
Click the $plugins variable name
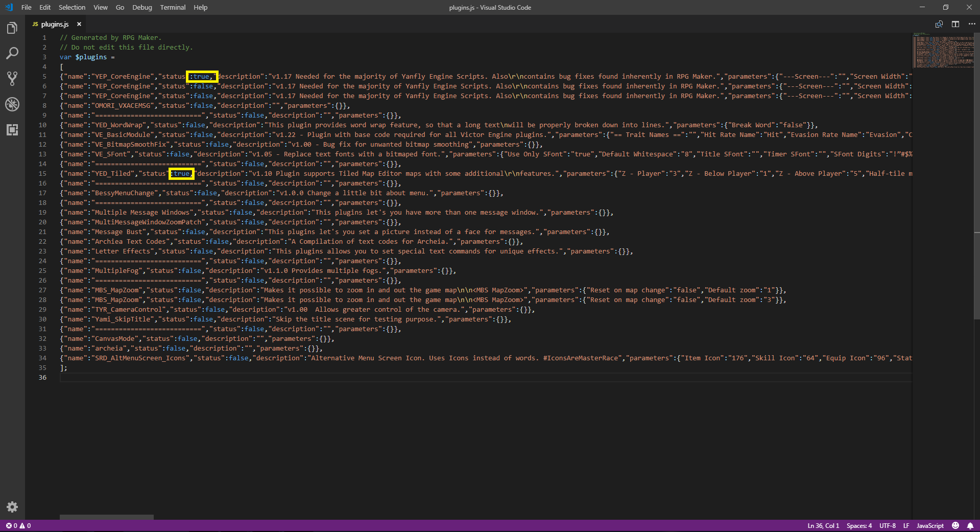pyautogui.click(x=91, y=57)
